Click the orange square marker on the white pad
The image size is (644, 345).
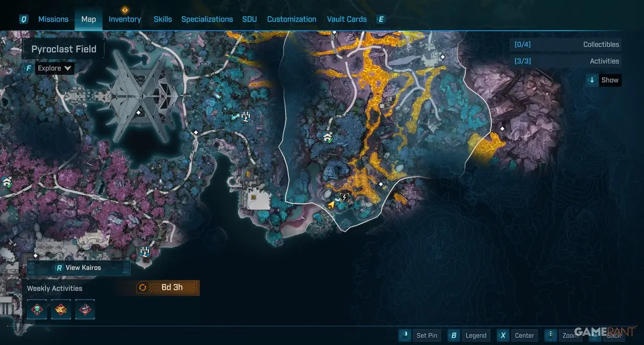point(253,197)
